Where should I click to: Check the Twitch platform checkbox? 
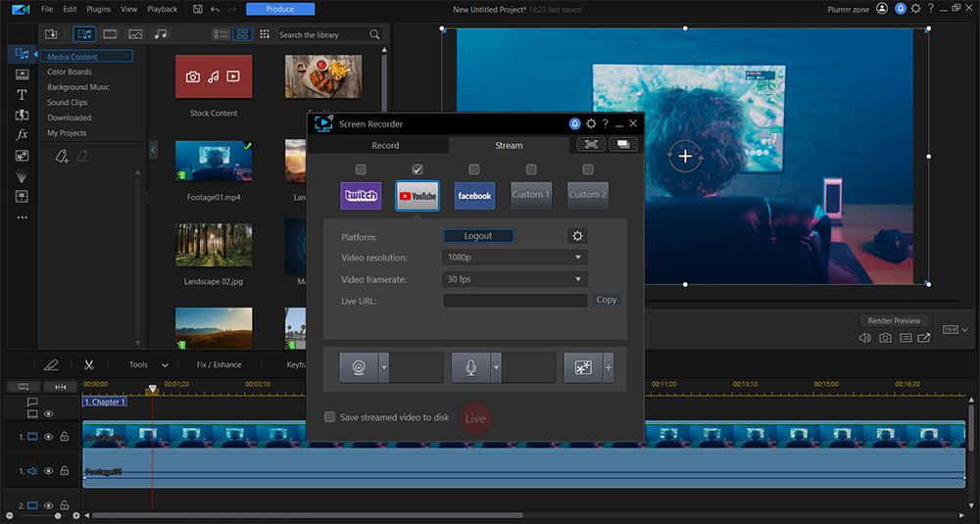(361, 169)
